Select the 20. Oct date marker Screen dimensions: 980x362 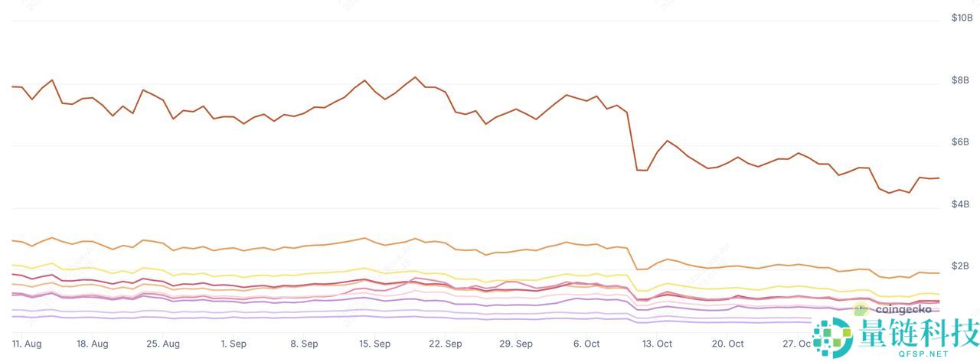pos(727,344)
